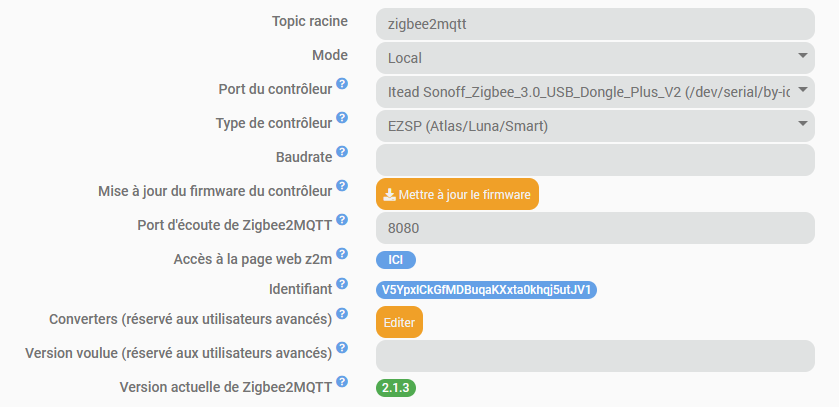Click help icon by Port d'écoute de Zigbee2MQTT
This screenshot has height=407, width=839.
342,220
